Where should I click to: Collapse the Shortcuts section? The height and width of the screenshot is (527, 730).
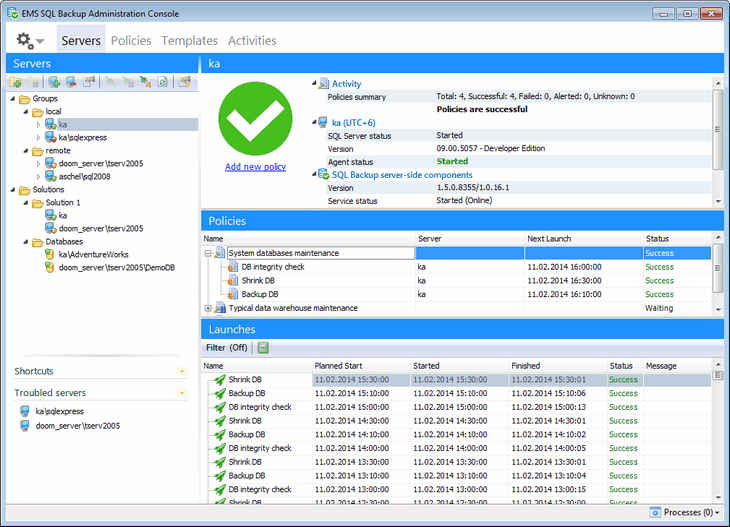coord(181,371)
